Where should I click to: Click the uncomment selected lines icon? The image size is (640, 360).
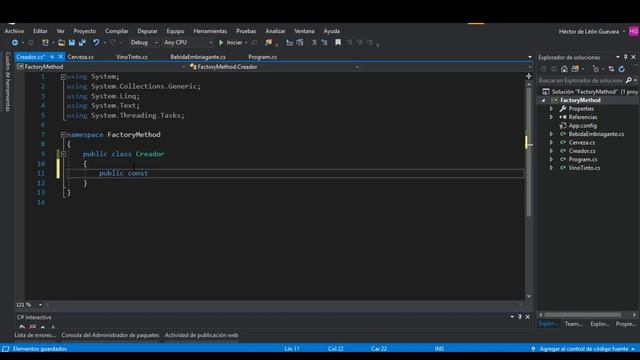pos(324,42)
